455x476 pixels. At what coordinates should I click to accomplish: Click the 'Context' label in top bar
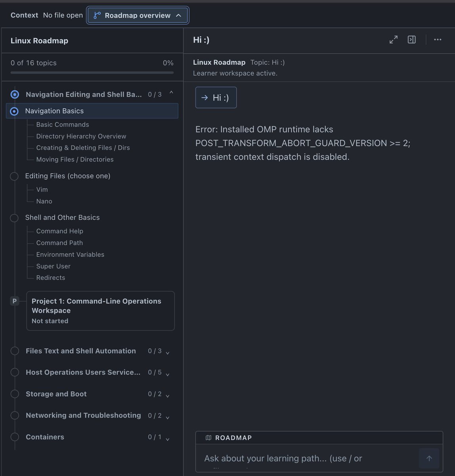click(24, 15)
